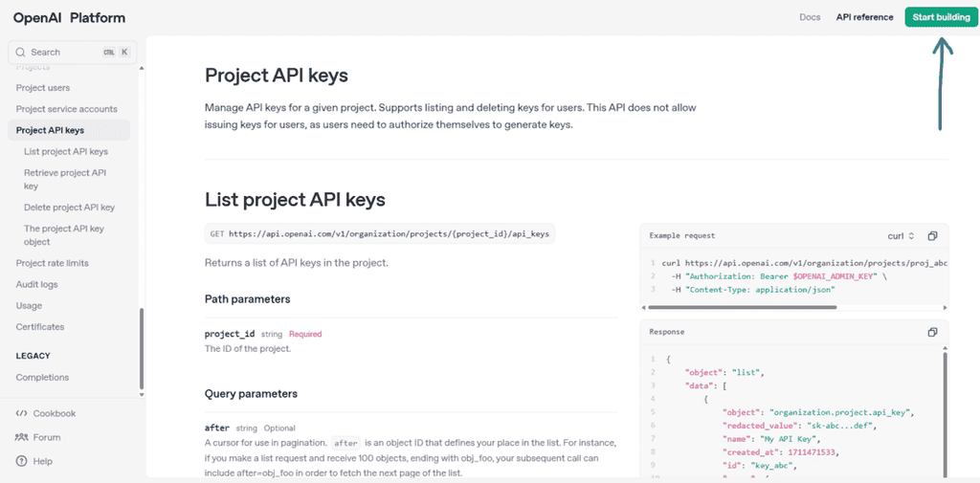Switch to the Docs tab
This screenshot has width=980, height=483.
(x=810, y=17)
